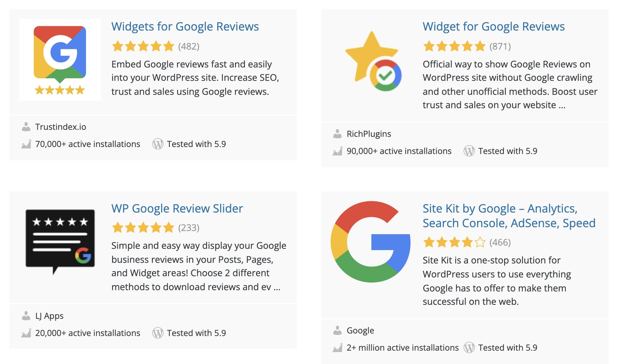Click the WordPress icon next to Site Kit's tested version
Image resolution: width=623 pixels, height=364 pixels.
469,348
